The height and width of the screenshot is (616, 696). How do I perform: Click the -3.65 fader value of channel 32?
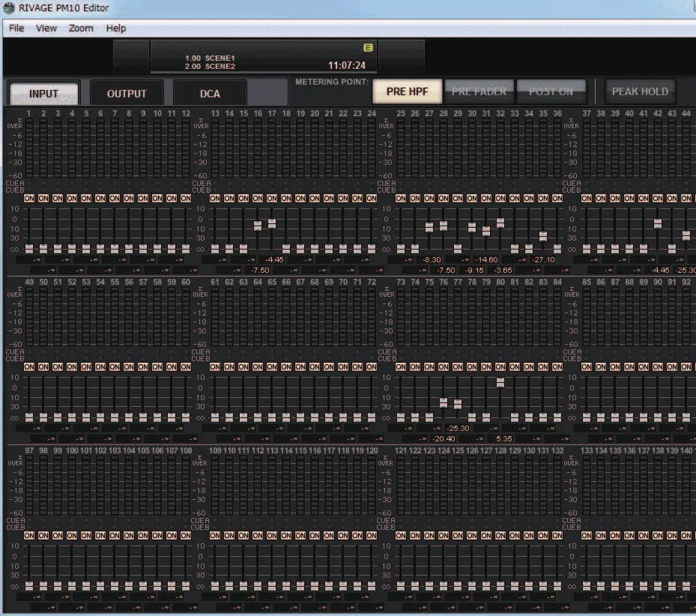click(x=503, y=270)
